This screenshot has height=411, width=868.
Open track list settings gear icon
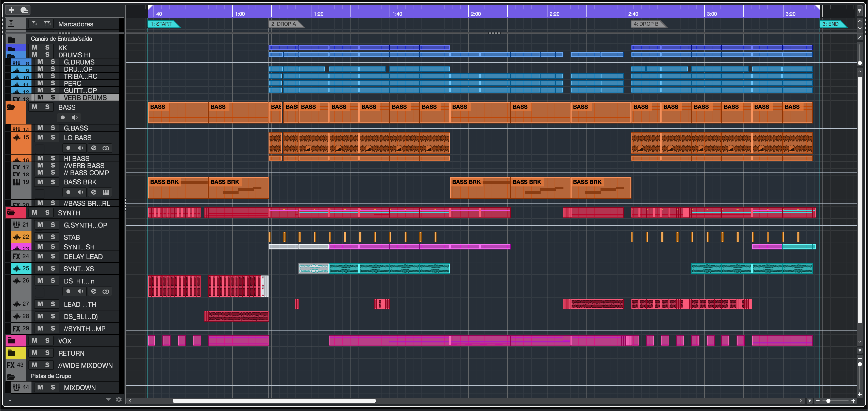click(119, 400)
